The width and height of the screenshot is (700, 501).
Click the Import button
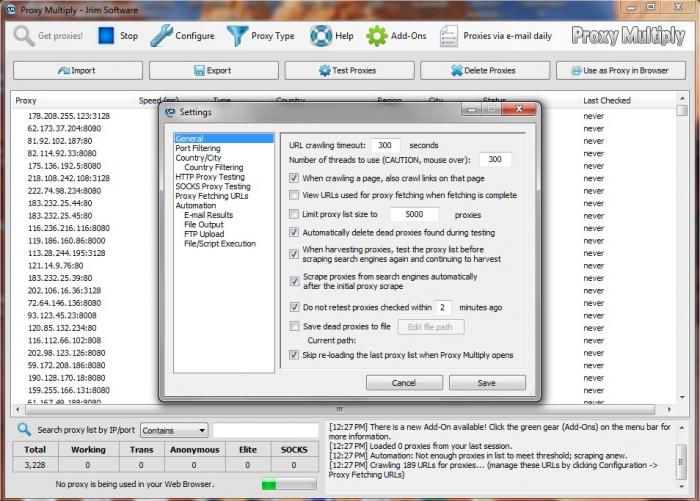[x=78, y=71]
